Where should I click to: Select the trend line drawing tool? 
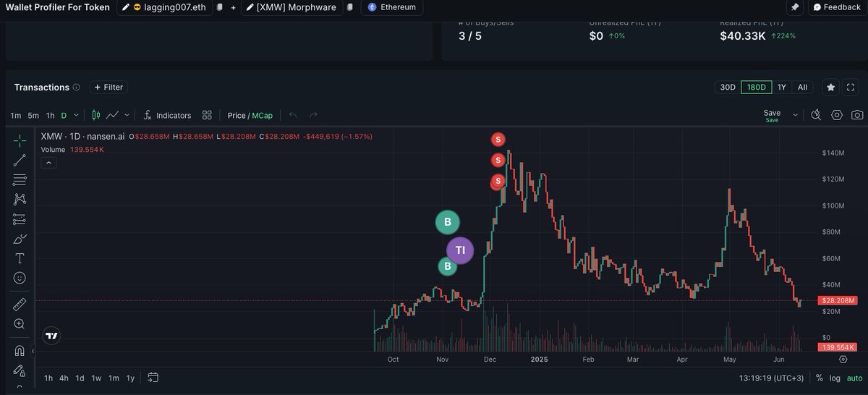[20, 160]
